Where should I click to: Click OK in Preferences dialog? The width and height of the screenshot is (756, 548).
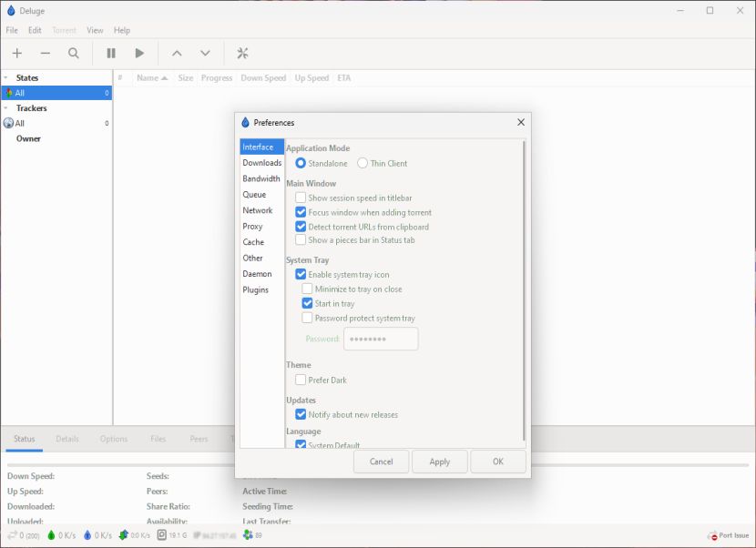click(x=498, y=462)
